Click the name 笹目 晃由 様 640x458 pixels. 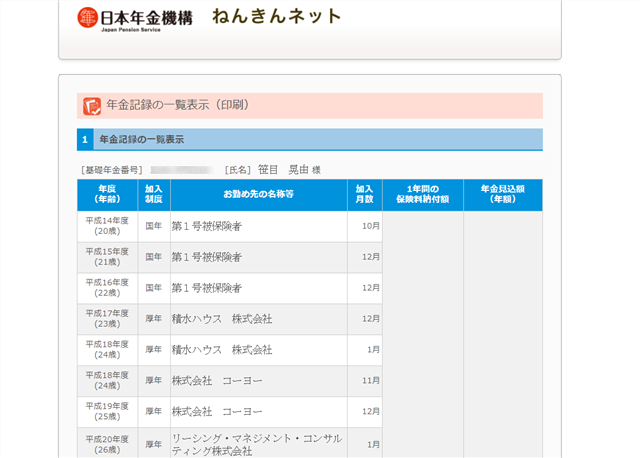tap(289, 170)
